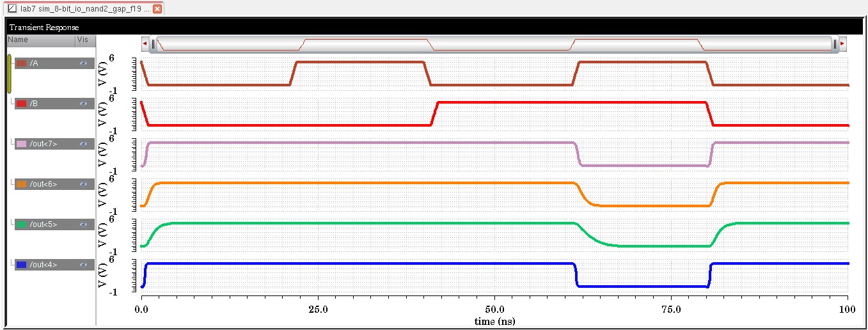Click the /B waveform rising edge near 41 ns

[434, 113]
